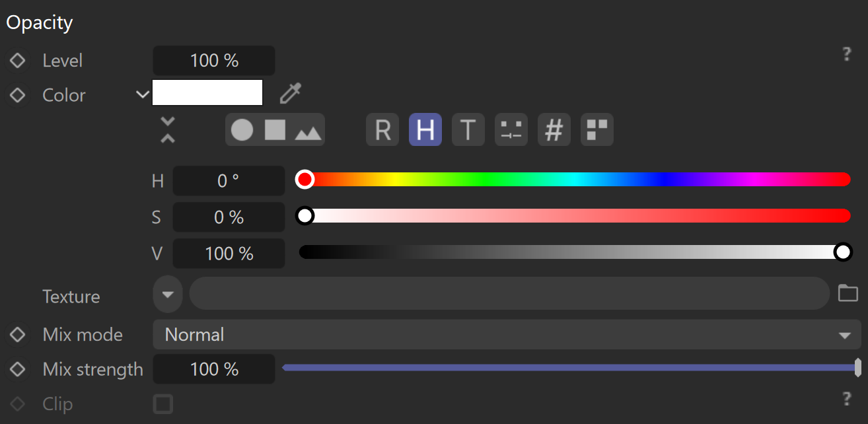868x424 pixels.
Task: Open the Texture dropdown arrow
Action: (168, 294)
